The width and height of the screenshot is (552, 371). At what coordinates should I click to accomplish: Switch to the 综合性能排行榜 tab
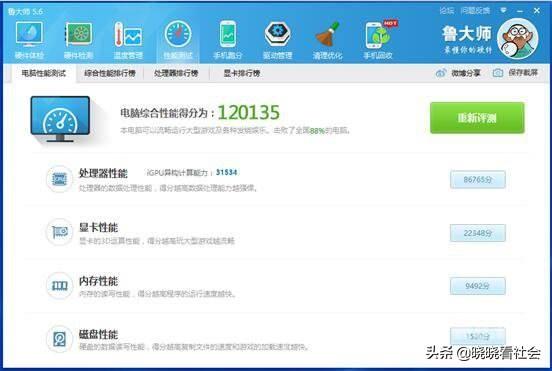110,74
